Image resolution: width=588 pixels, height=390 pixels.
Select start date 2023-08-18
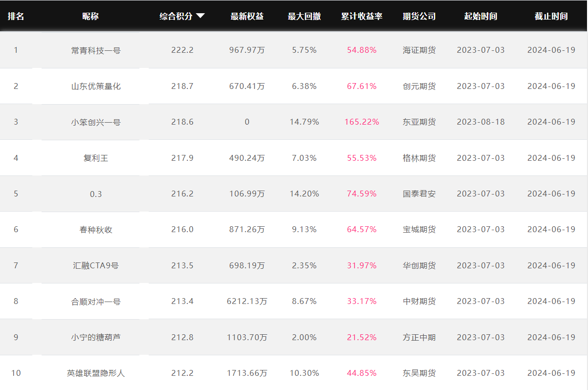(481, 122)
